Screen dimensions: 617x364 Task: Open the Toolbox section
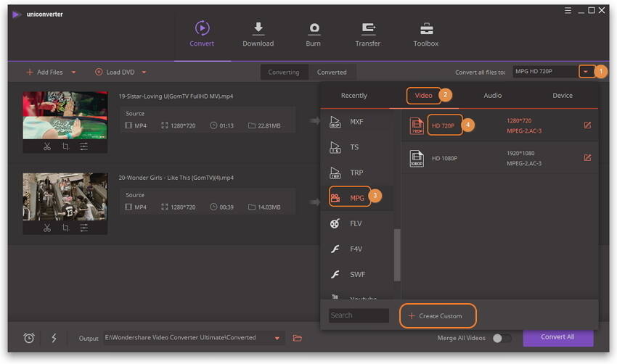pyautogui.click(x=426, y=34)
